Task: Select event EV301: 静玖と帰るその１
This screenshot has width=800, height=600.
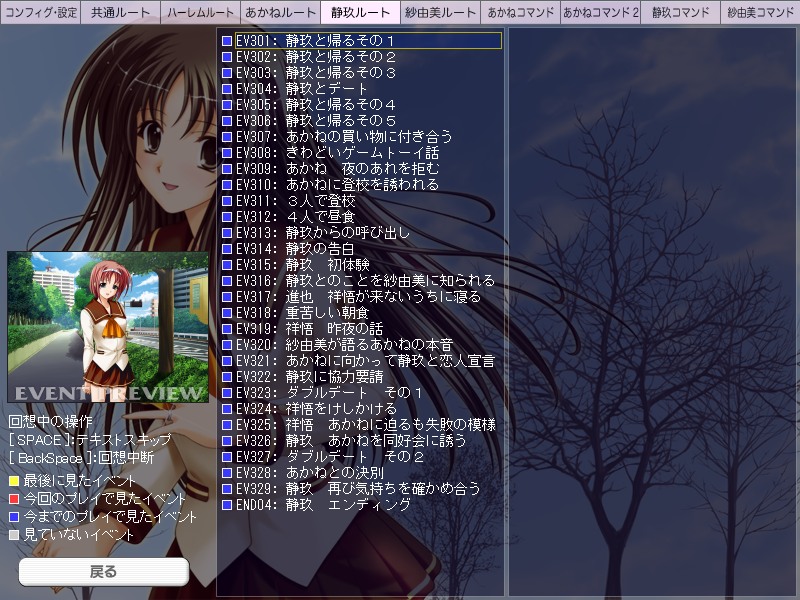Action: click(x=368, y=41)
